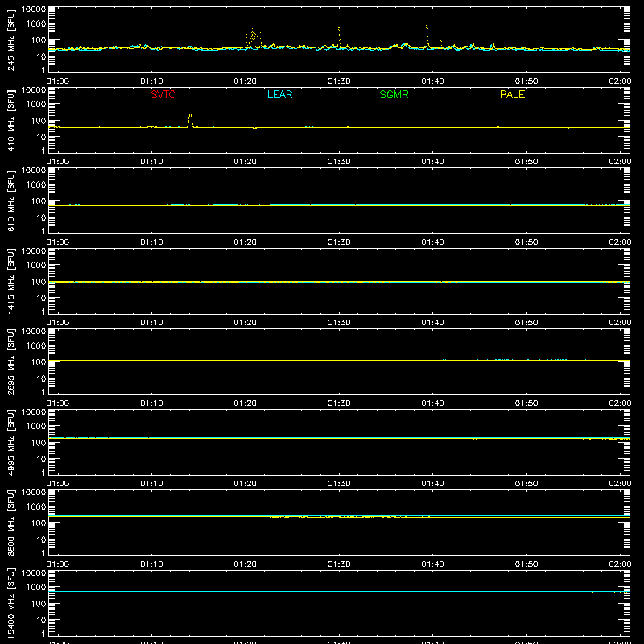The image size is (644, 644).
Task: Click the yellow 410 MHz burst peak
Action: coord(190,120)
